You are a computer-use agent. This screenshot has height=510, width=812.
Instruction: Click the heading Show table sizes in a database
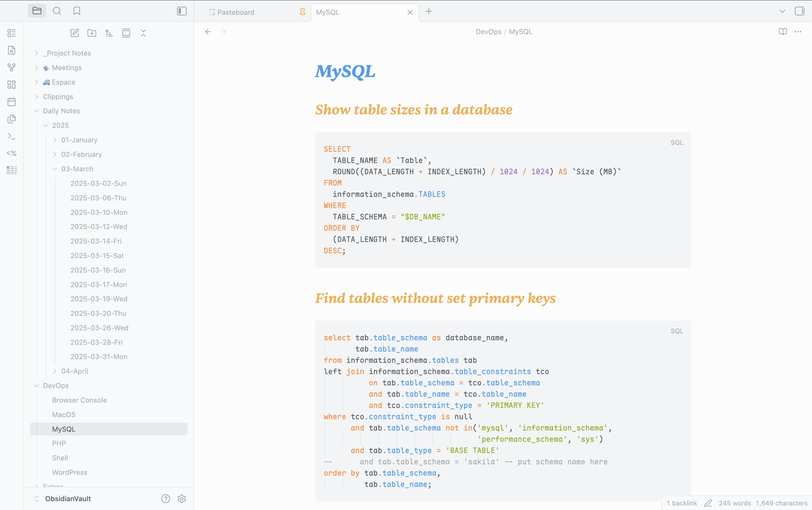[x=414, y=110]
